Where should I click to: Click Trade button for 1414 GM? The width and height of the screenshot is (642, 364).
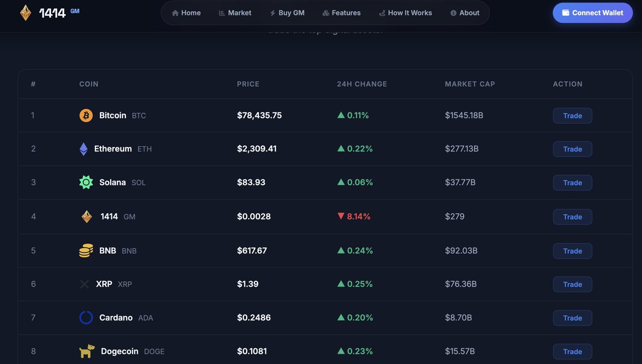572,217
